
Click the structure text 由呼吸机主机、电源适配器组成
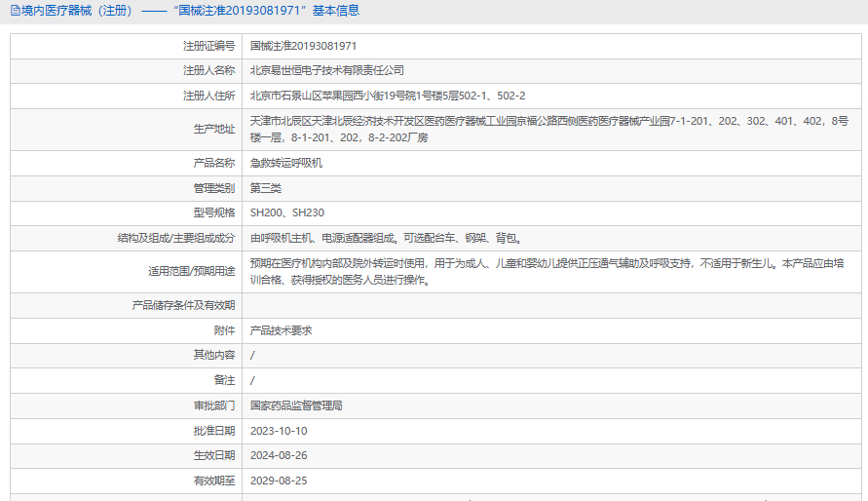tap(386, 238)
